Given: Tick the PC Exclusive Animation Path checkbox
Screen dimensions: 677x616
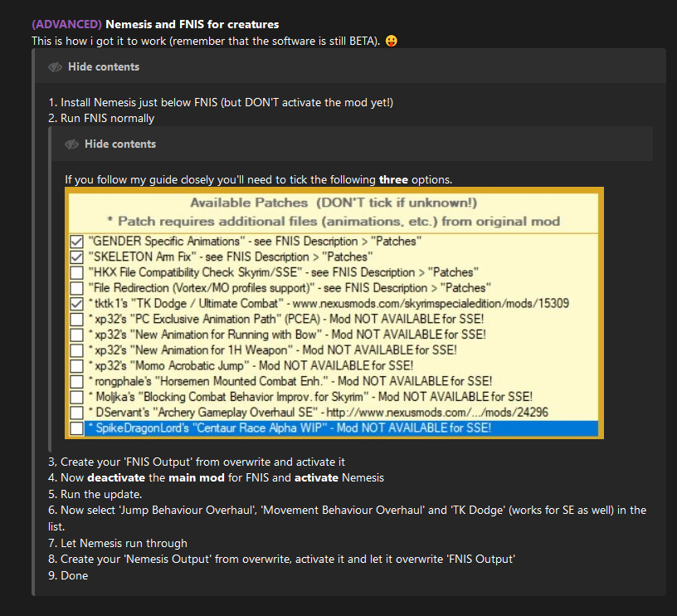Looking at the screenshot, I should (77, 320).
